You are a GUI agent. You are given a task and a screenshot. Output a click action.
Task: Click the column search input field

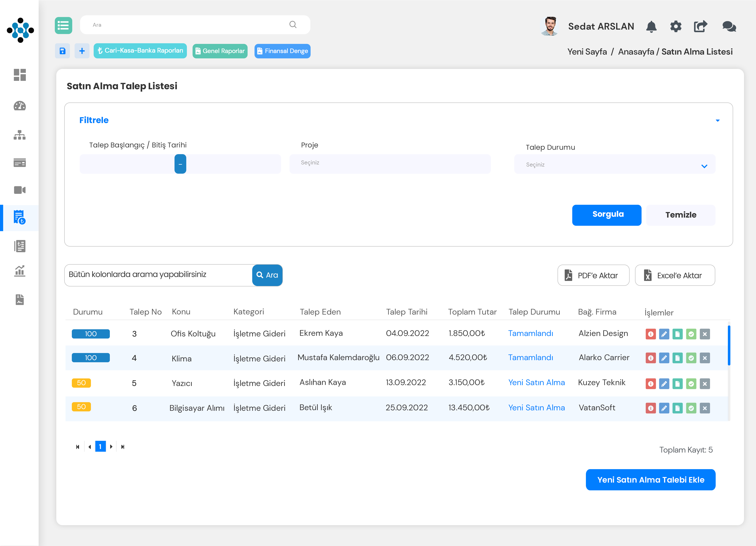point(158,275)
